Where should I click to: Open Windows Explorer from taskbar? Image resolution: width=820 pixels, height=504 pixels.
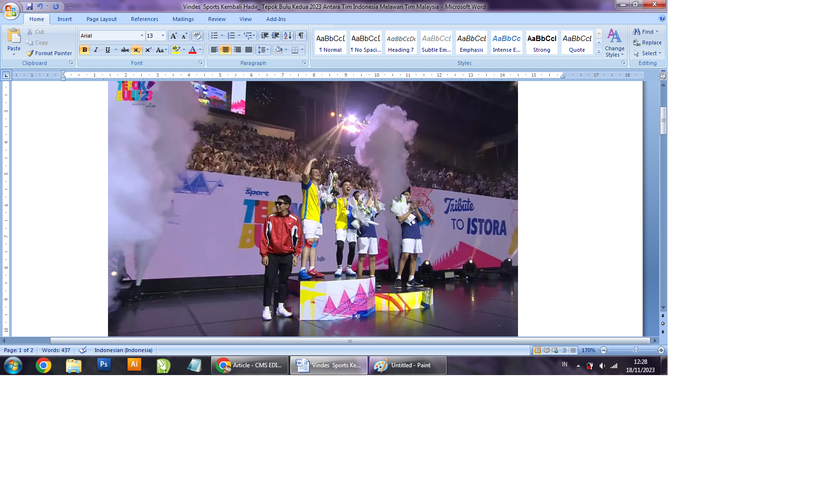tap(74, 365)
